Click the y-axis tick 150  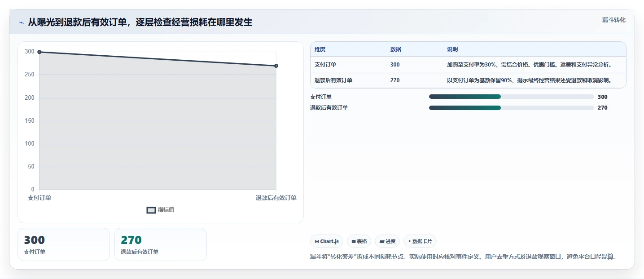coord(29,121)
